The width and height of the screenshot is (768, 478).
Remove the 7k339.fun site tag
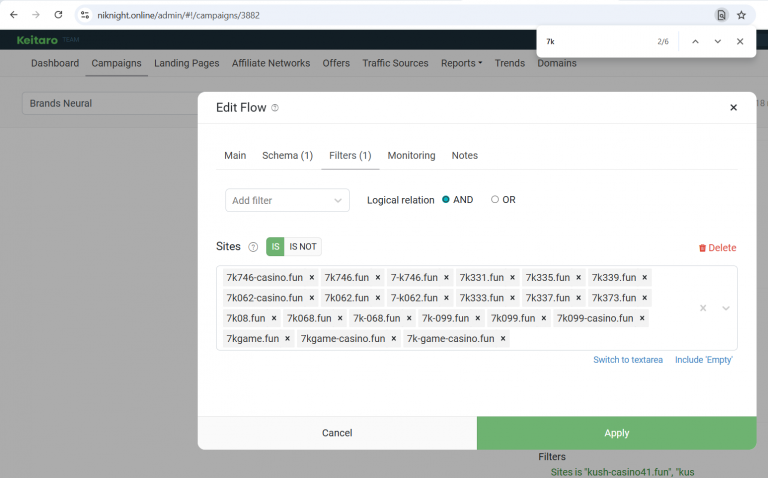(x=645, y=278)
